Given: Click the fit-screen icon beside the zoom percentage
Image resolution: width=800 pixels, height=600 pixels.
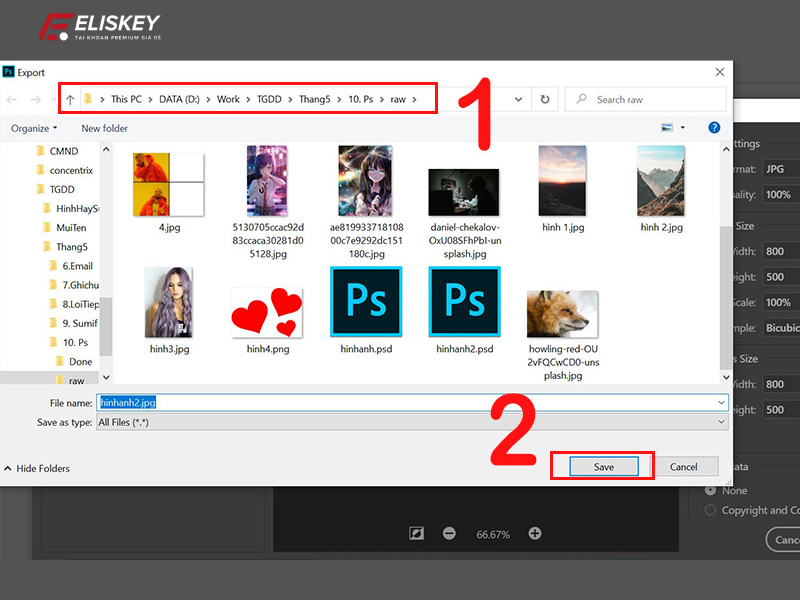Looking at the screenshot, I should 416,534.
